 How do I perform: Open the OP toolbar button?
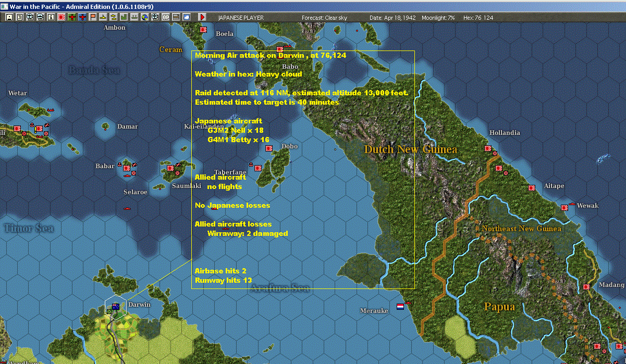pos(166,17)
